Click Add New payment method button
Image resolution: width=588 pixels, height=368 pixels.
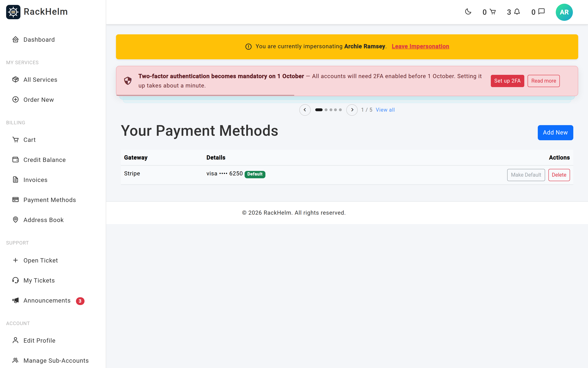click(x=555, y=133)
